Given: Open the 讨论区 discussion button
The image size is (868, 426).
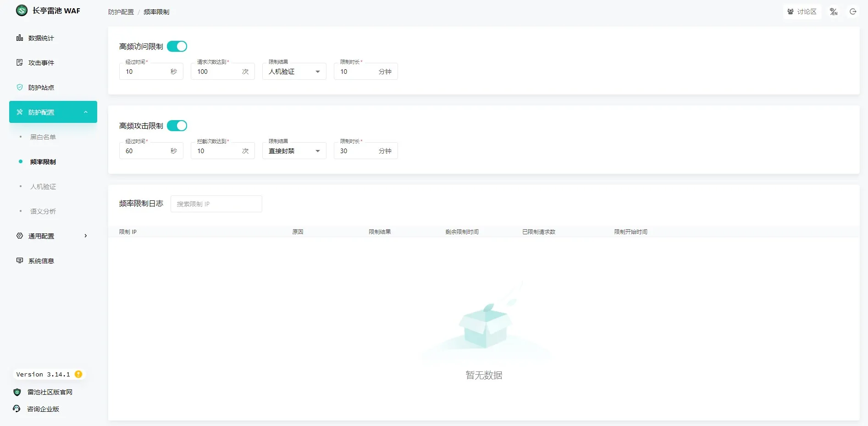Looking at the screenshot, I should pos(802,12).
